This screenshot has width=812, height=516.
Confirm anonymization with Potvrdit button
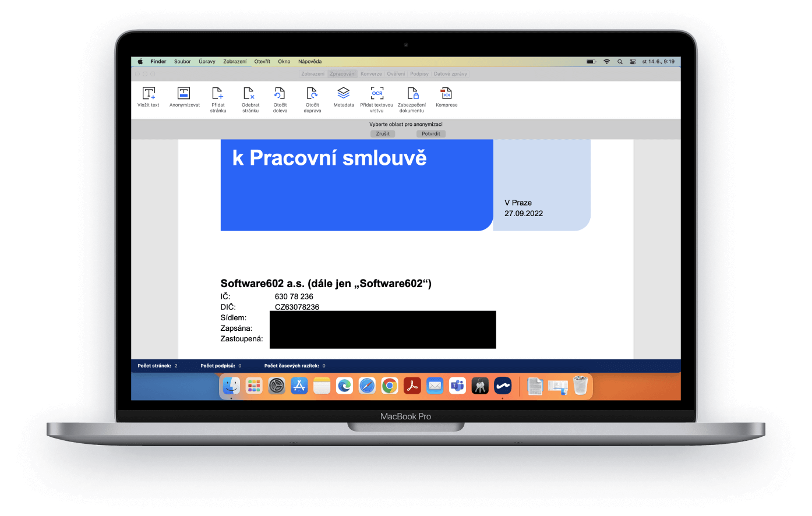(431, 134)
